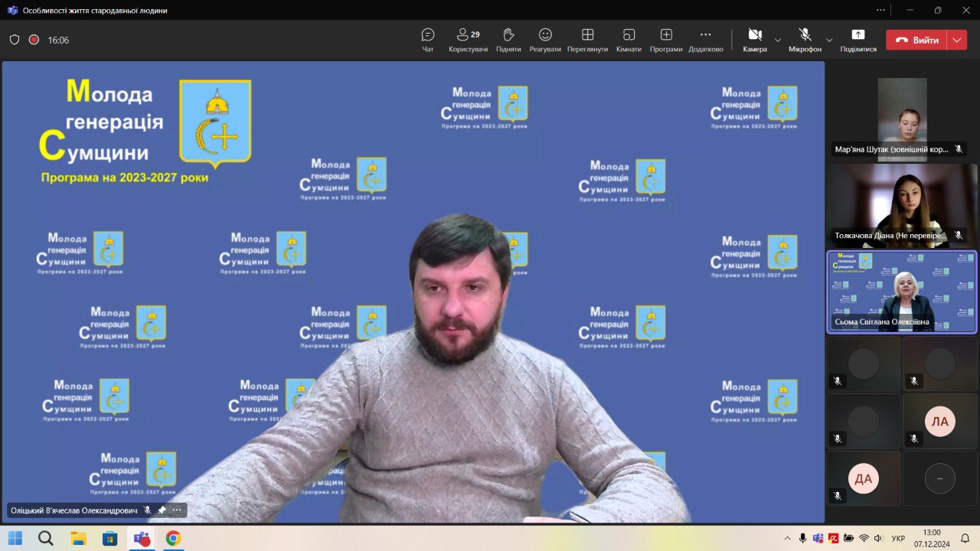Image resolution: width=980 pixels, height=551 pixels.
Task: Raise your hand with Підняти
Action: pyautogui.click(x=508, y=40)
